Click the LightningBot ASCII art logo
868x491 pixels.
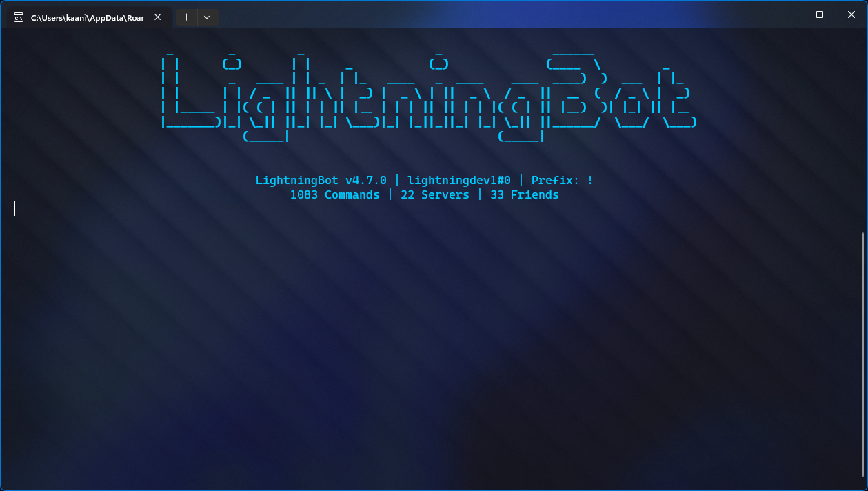click(x=427, y=93)
